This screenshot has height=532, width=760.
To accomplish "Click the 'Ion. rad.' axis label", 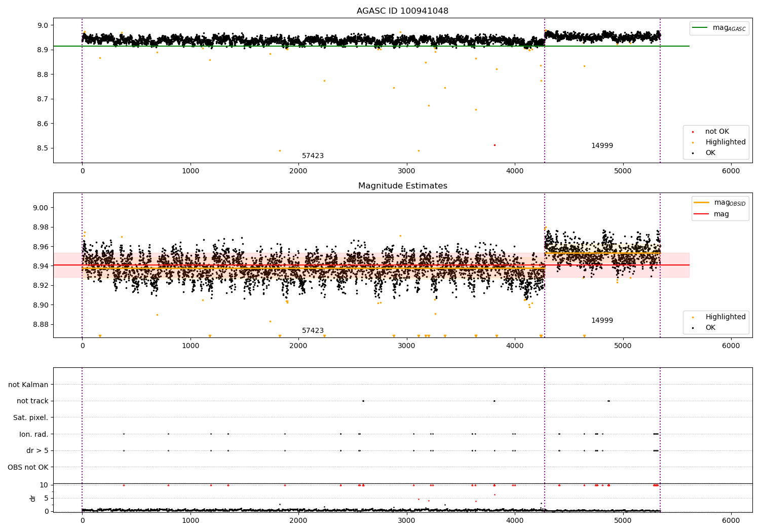I will pos(34,434).
